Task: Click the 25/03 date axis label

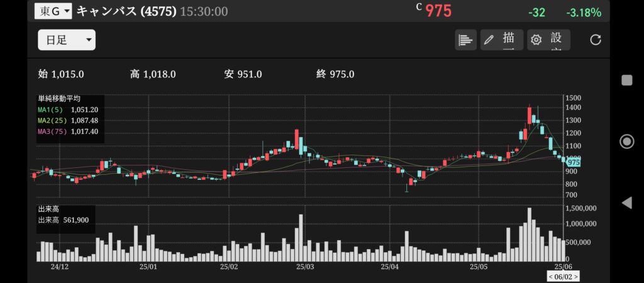Action: pyautogui.click(x=305, y=267)
